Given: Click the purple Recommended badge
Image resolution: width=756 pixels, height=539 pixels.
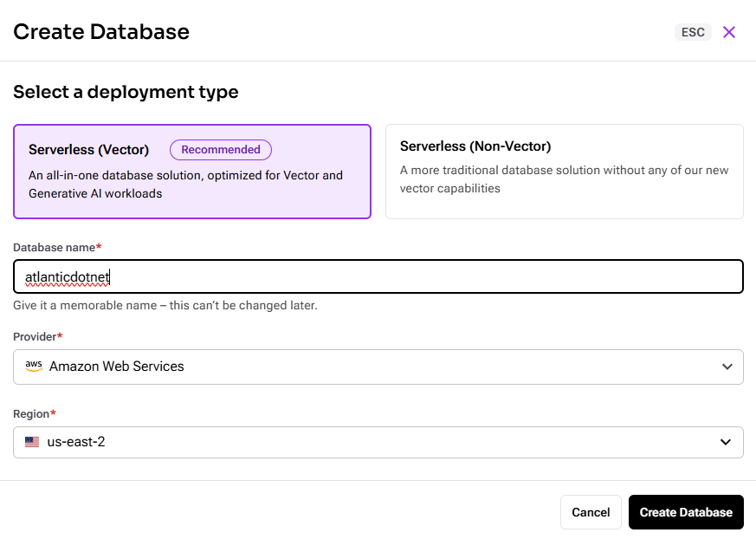Looking at the screenshot, I should pyautogui.click(x=221, y=150).
